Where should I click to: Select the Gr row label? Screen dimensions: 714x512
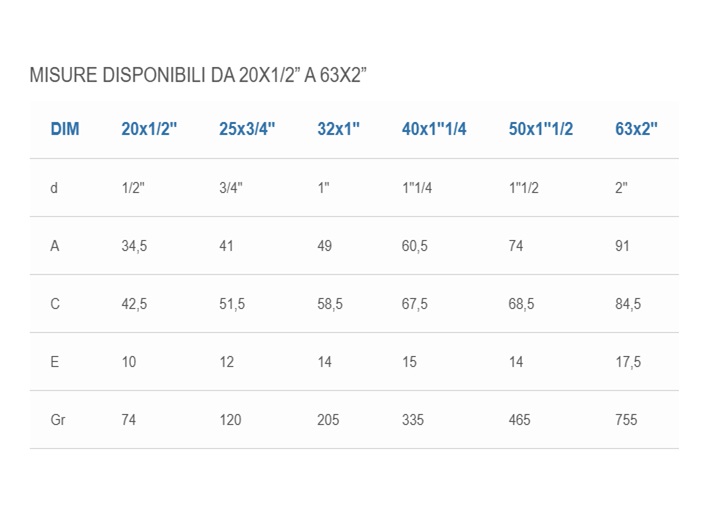[x=58, y=420]
